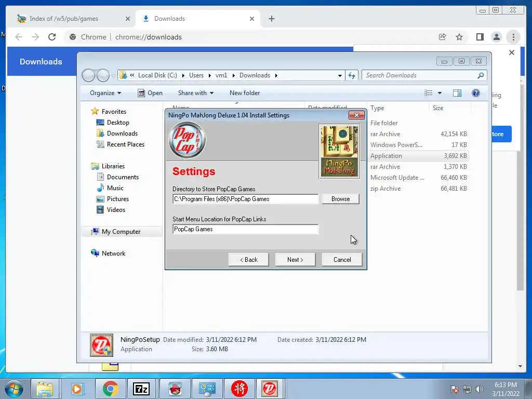Open the Share with dropdown
The height and width of the screenshot is (399, 532).
(x=196, y=93)
